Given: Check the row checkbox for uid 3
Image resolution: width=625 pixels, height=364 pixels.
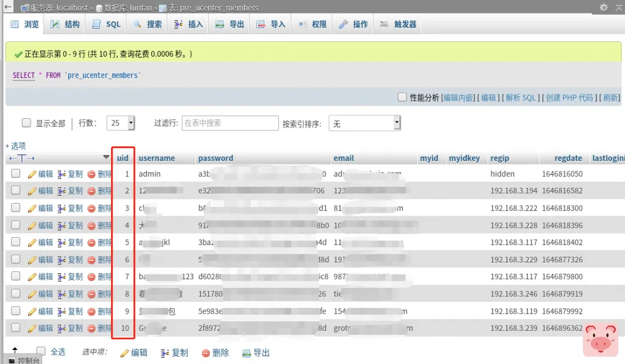Looking at the screenshot, I should click(x=15, y=207).
